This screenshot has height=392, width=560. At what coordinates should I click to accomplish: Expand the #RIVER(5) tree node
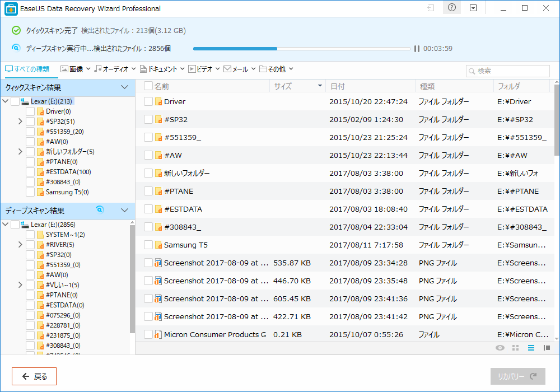click(x=20, y=245)
